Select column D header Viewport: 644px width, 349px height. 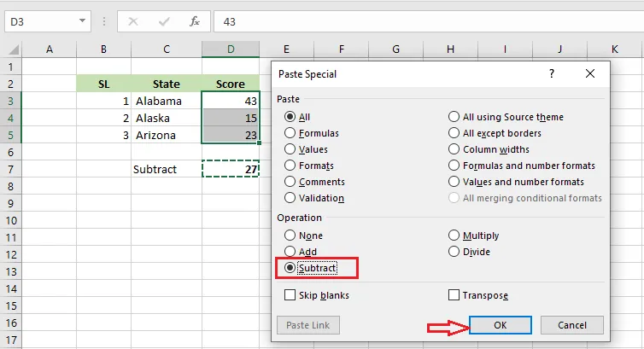231,49
